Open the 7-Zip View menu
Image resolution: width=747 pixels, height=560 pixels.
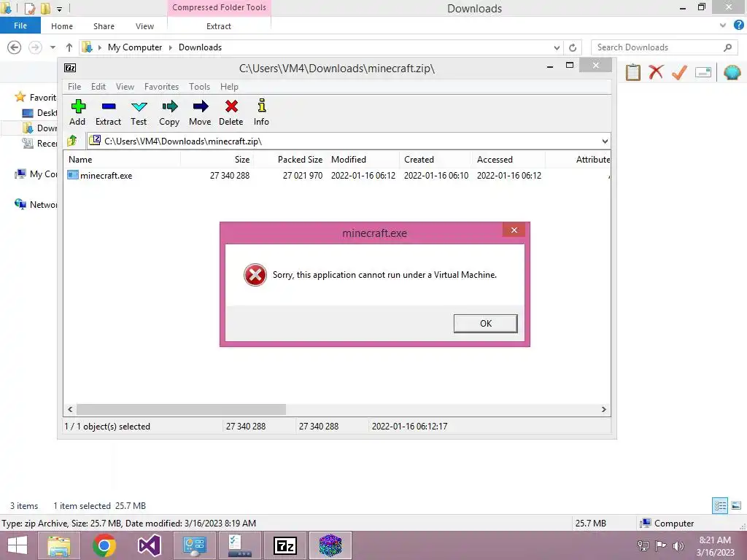click(x=125, y=87)
